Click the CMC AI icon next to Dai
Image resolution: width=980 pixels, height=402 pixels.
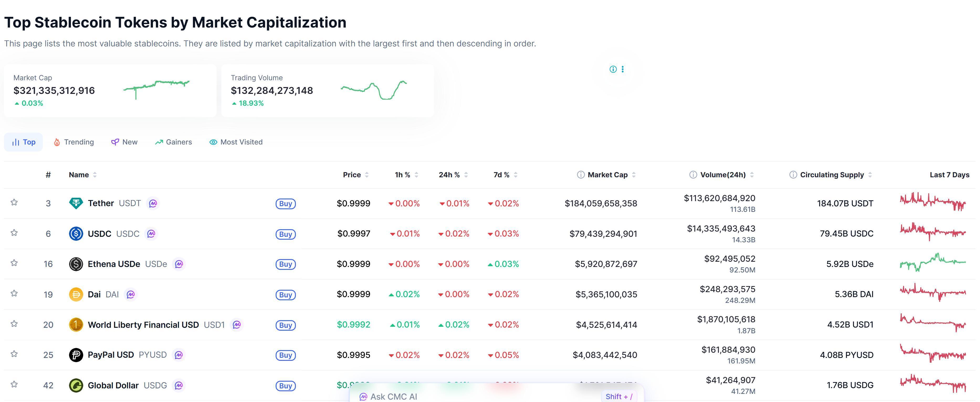point(131,294)
